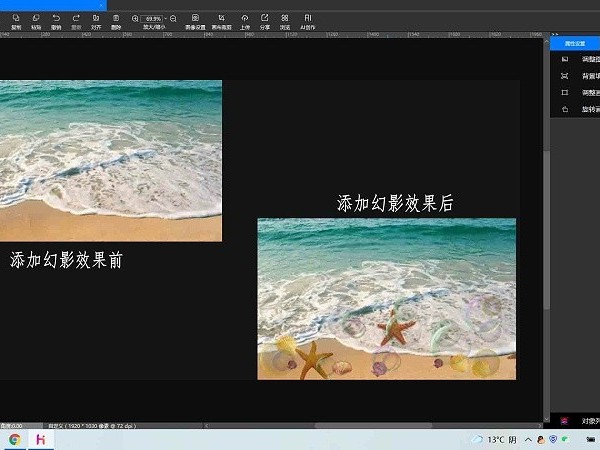The height and width of the screenshot is (450, 600).
Task: Open the AI创作 tool
Action: point(306,20)
